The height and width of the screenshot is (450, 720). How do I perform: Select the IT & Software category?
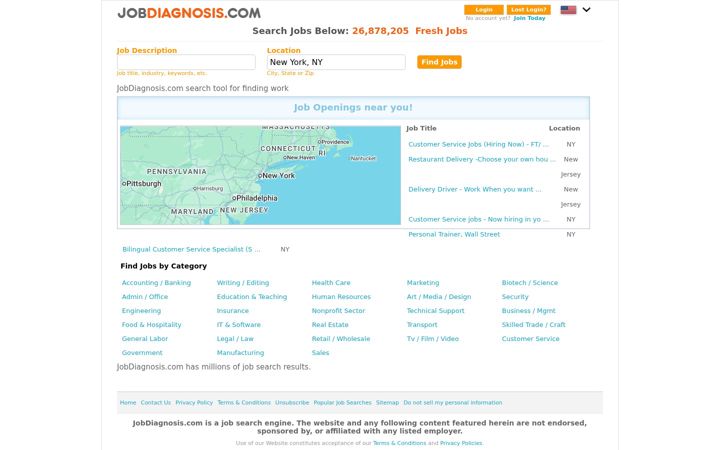point(238,325)
